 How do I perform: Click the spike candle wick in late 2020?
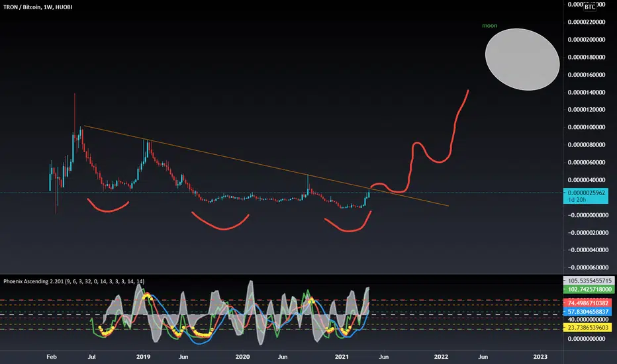(x=308, y=183)
